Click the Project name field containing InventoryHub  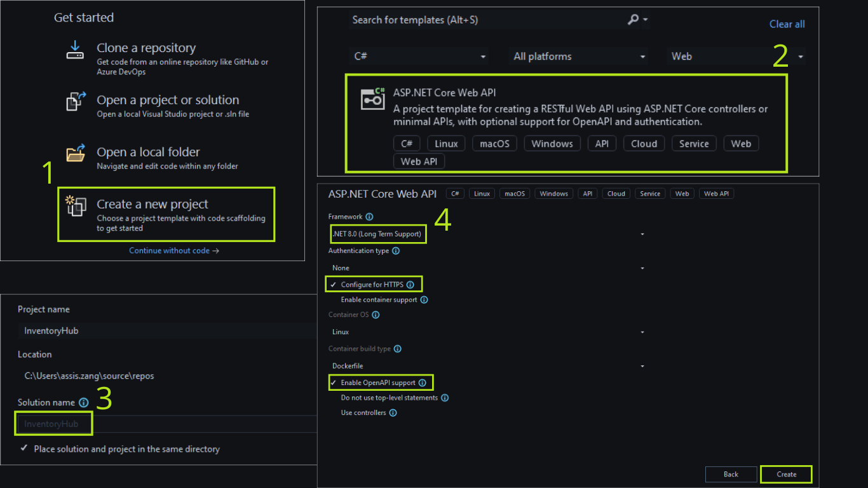(x=166, y=331)
